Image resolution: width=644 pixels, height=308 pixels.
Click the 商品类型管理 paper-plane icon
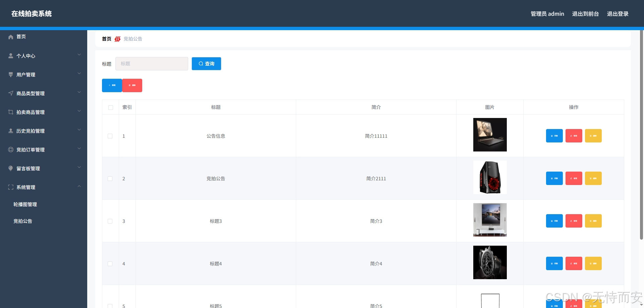pyautogui.click(x=11, y=93)
